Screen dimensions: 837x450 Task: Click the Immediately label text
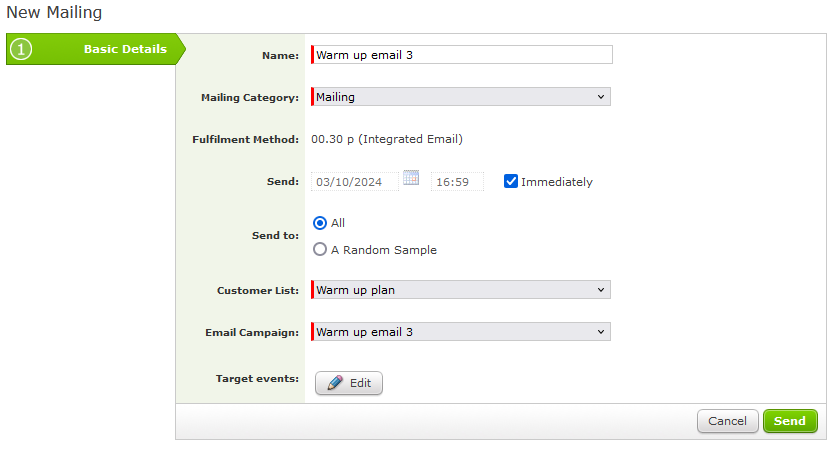point(556,182)
